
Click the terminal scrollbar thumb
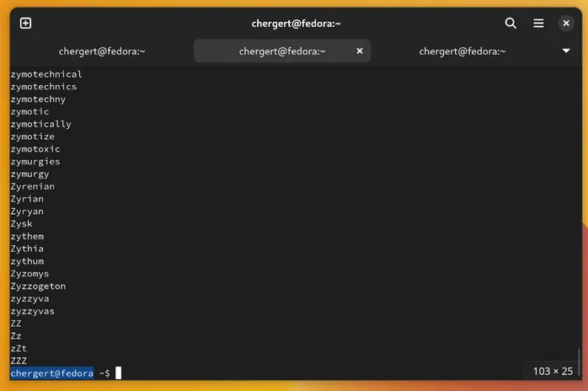point(579,360)
